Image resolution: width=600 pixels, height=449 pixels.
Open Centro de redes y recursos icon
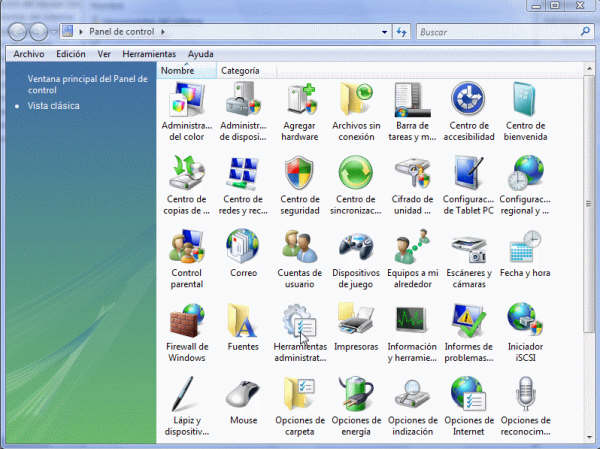[x=243, y=173]
